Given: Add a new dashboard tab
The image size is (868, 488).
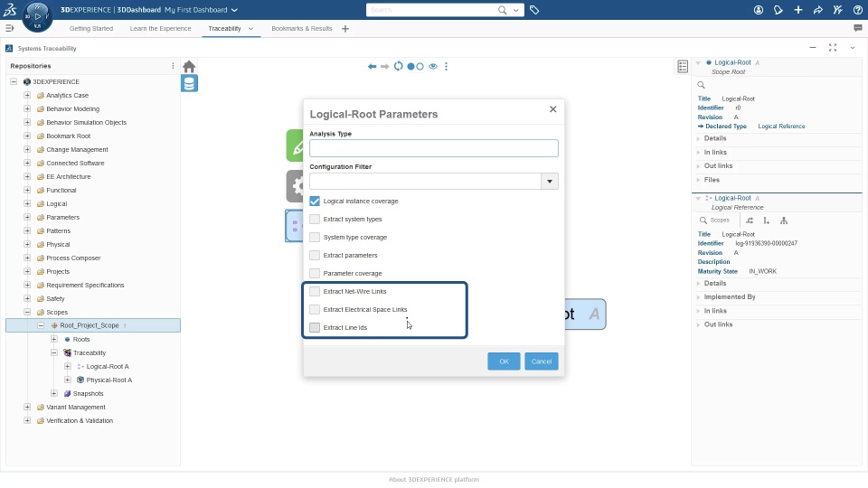Looking at the screenshot, I should click(x=345, y=29).
